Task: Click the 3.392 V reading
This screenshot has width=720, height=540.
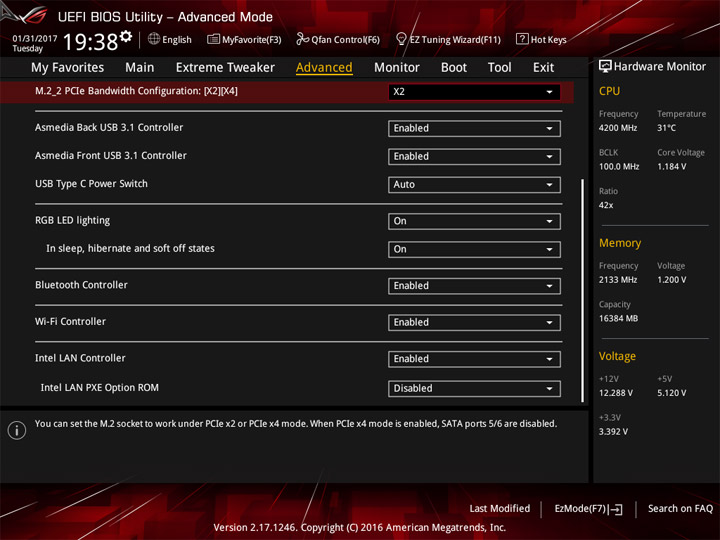Action: [613, 432]
